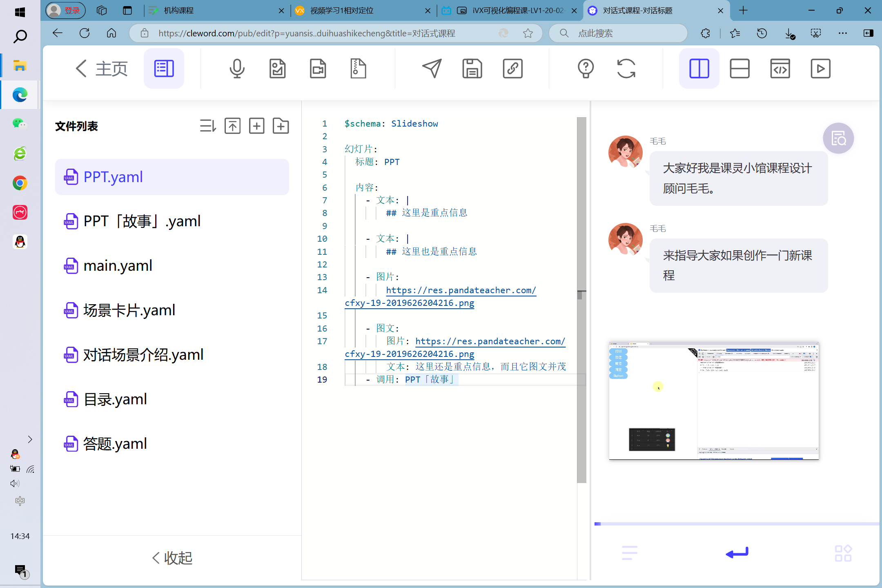Click the preview grid apps icon
The width and height of the screenshot is (882, 588).
[843, 553]
